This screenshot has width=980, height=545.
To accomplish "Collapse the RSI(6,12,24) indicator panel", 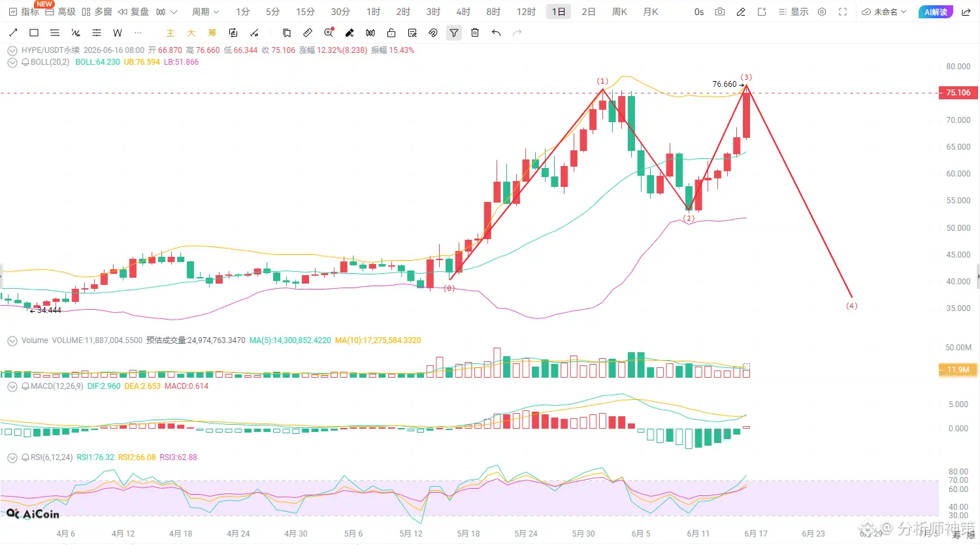I will pos(12,457).
